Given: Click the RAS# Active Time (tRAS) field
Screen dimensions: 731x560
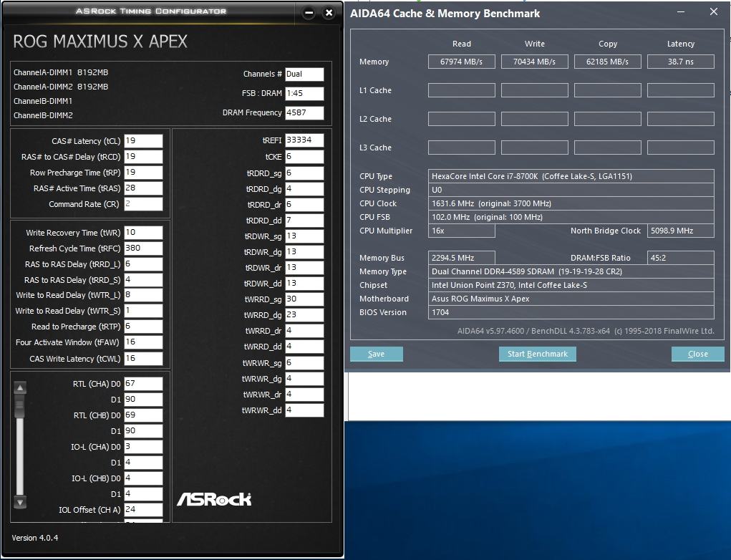Looking at the screenshot, I should click(x=144, y=188).
